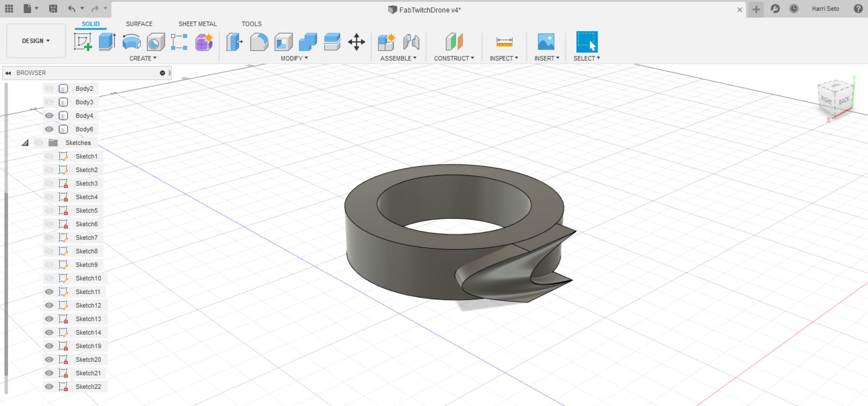Open the CONSTRUCT dropdown menu

tap(454, 58)
